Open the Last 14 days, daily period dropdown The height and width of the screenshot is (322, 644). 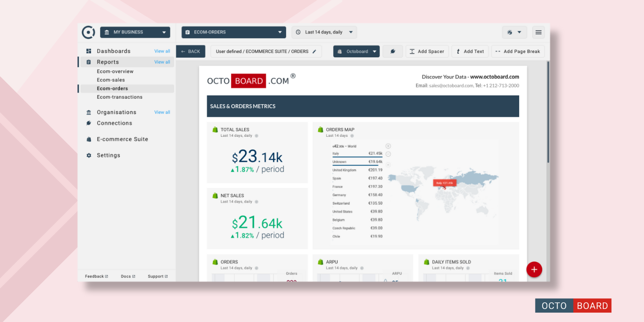[324, 32]
